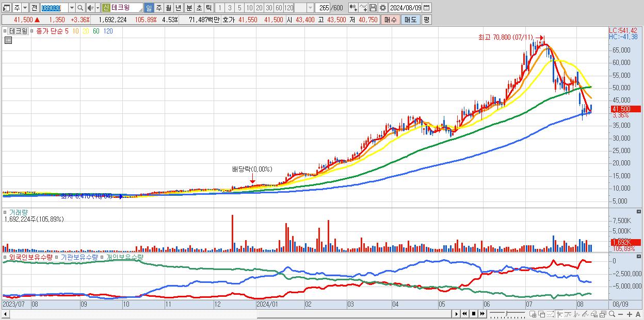Click the dotted chart range icon
The image size is (644, 320).
tap(550, 314)
